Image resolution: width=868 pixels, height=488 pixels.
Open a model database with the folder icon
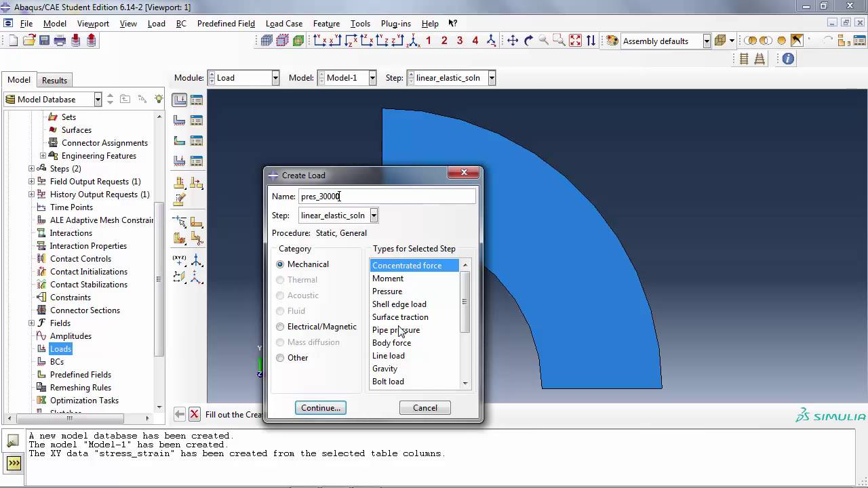[x=29, y=41]
